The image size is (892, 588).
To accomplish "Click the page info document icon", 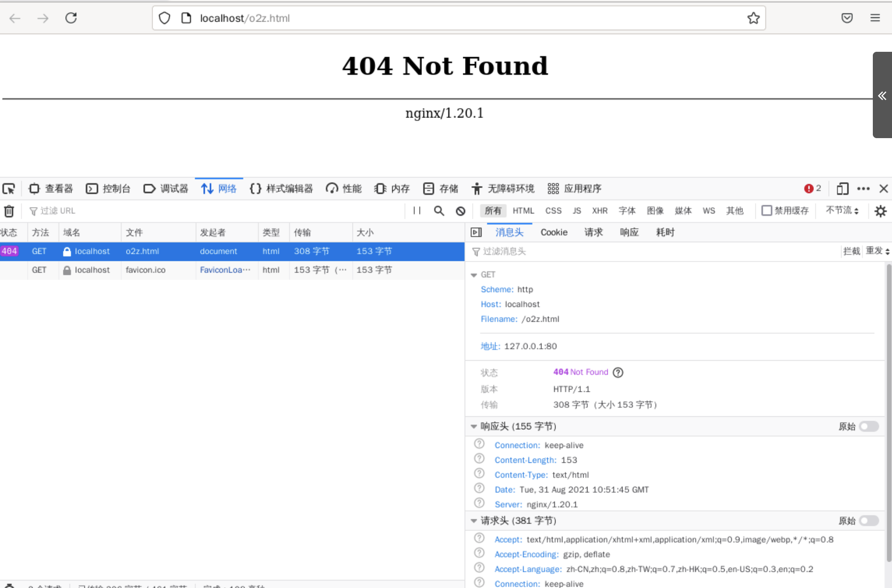I will coord(186,18).
